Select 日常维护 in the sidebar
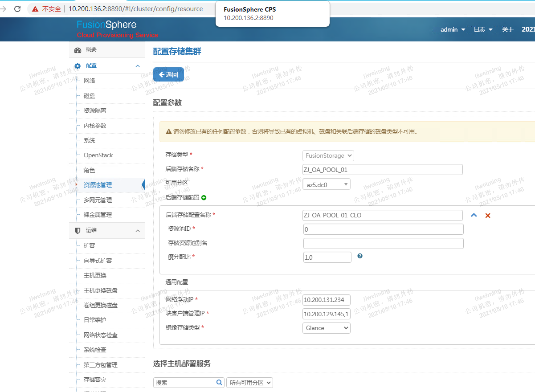The image size is (535, 392). (95, 320)
